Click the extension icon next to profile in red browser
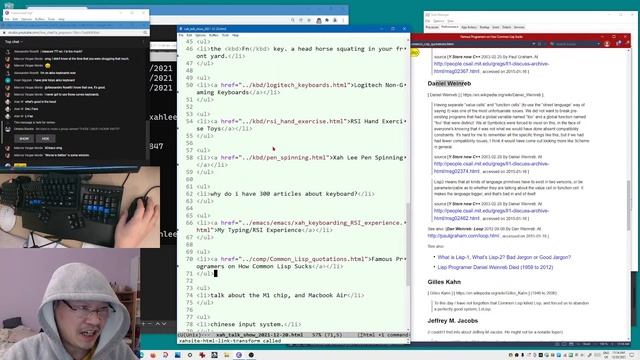 coord(619,43)
